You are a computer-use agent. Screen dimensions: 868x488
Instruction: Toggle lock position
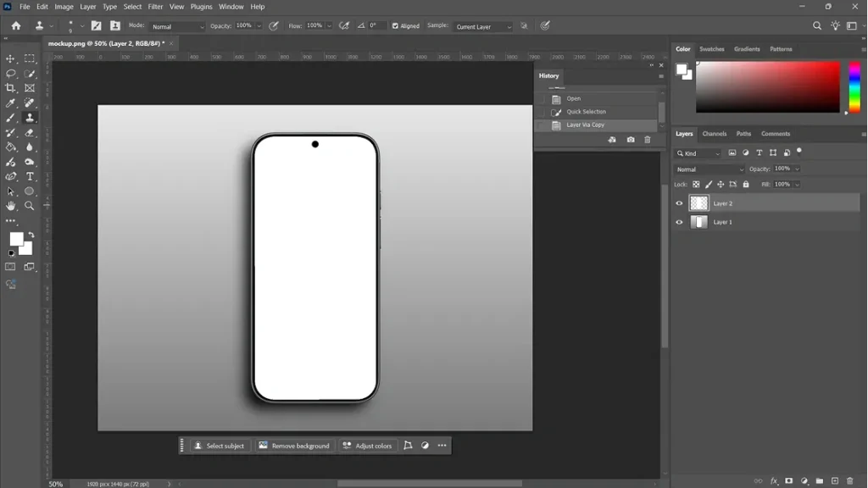click(721, 184)
